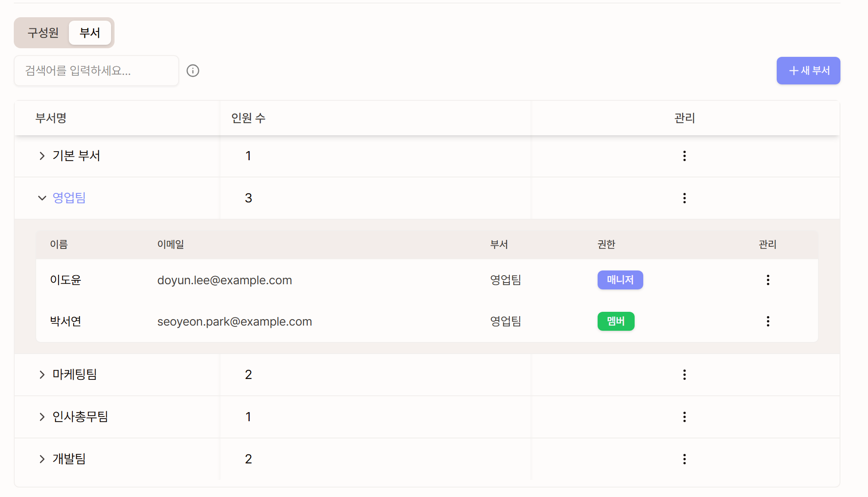Viewport: 868px width, 497px height.
Task: Click the 새 부서 button
Action: pos(808,71)
